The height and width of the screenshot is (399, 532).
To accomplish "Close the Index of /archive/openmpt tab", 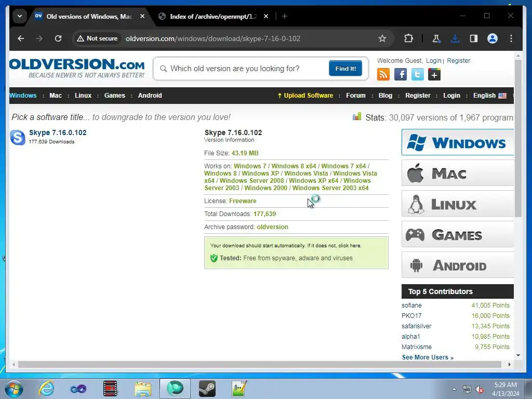I will tap(266, 16).
